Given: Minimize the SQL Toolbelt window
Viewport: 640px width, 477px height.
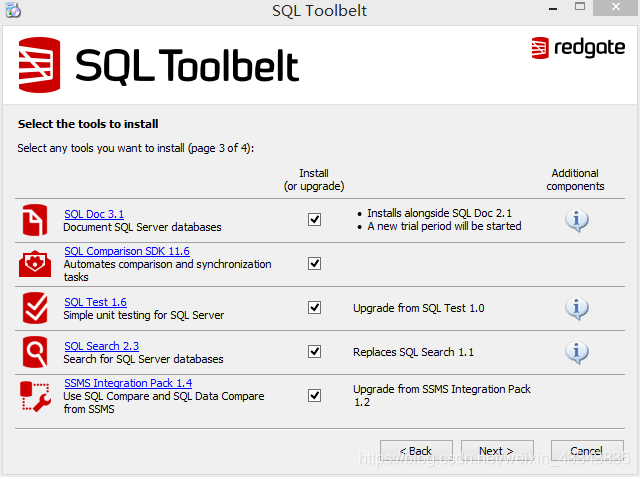Looking at the screenshot, I should tap(553, 8).
